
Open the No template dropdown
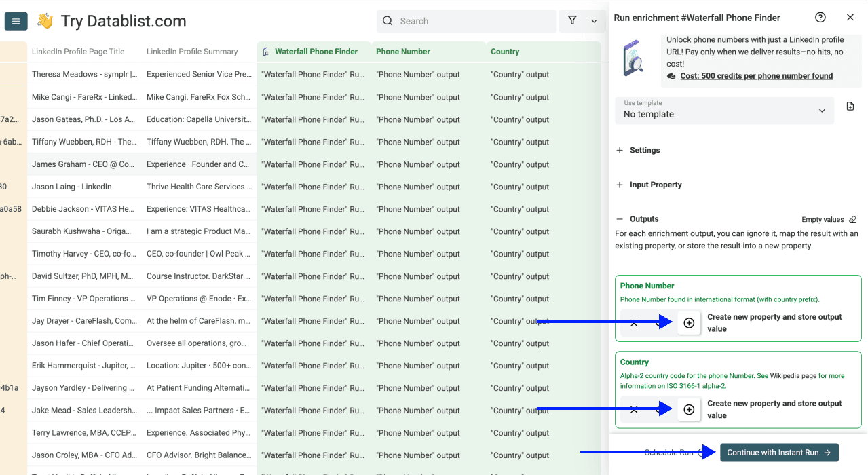coord(724,111)
